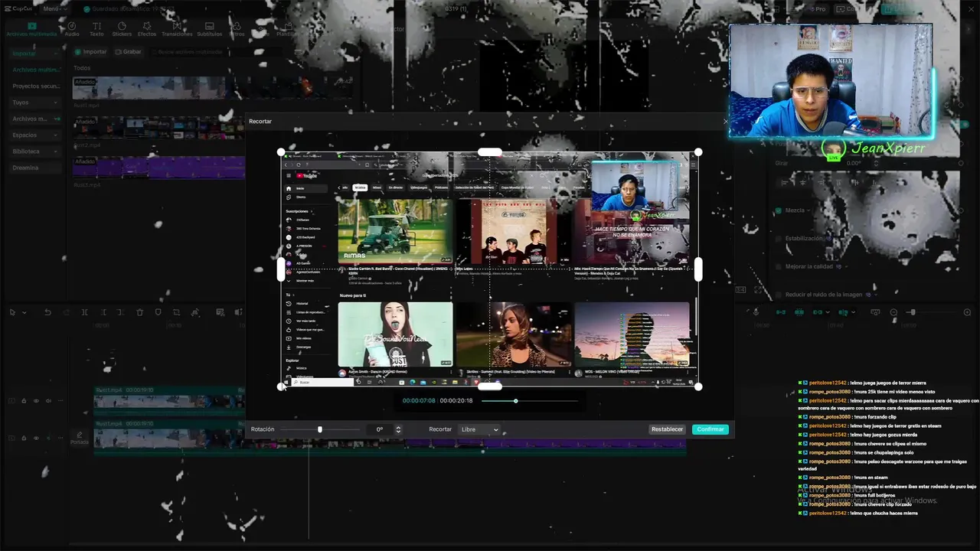
Task: Open the Audio tab
Action: click(72, 29)
